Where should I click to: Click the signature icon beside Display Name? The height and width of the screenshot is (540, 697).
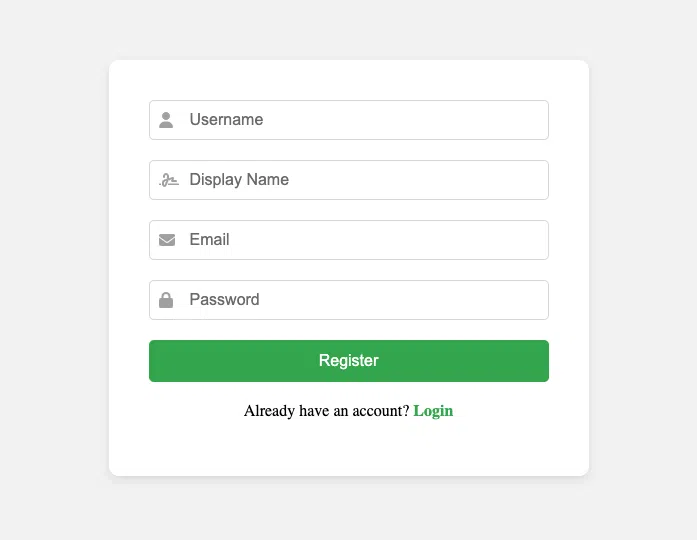tap(169, 180)
